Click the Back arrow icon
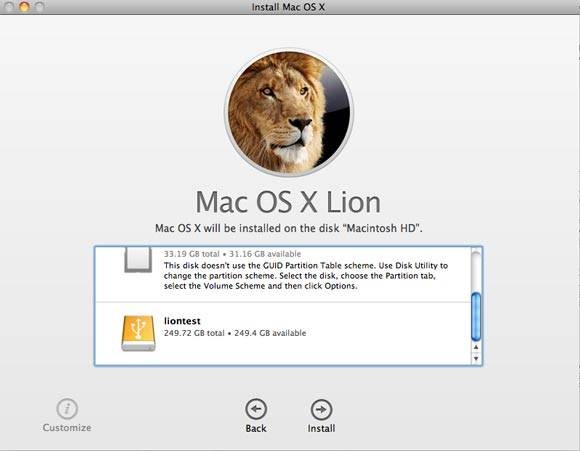The height and width of the screenshot is (451, 580). click(x=256, y=409)
